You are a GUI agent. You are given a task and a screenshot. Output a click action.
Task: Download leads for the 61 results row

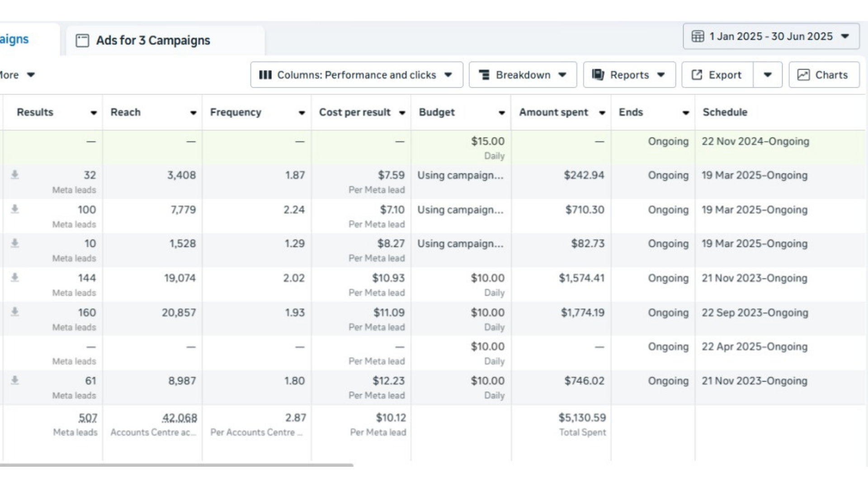(15, 380)
